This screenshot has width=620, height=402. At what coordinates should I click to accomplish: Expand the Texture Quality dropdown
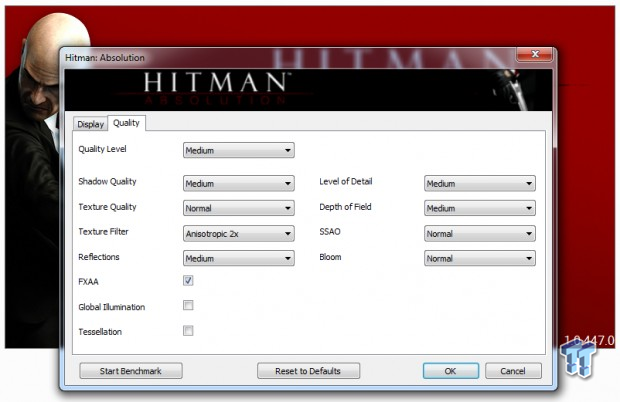[238, 208]
